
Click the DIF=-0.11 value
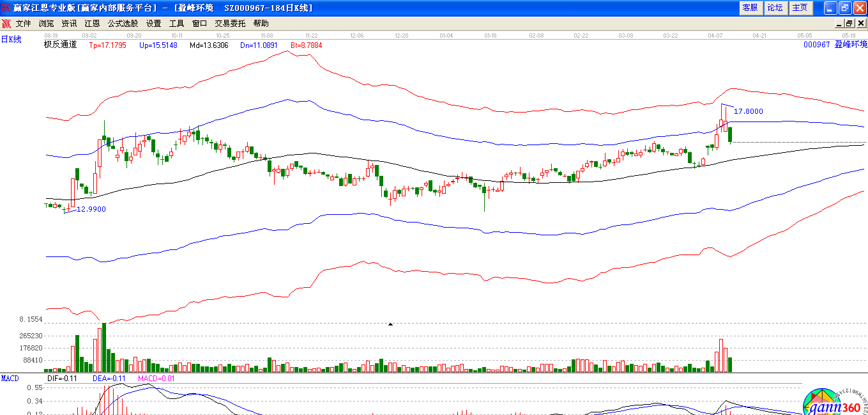pyautogui.click(x=62, y=379)
